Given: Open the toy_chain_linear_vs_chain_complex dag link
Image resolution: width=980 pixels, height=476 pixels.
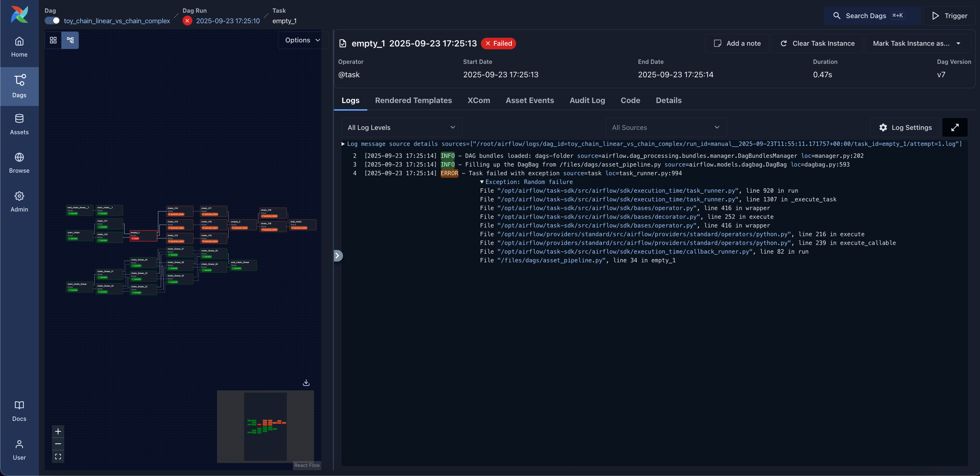Looking at the screenshot, I should click(117, 21).
